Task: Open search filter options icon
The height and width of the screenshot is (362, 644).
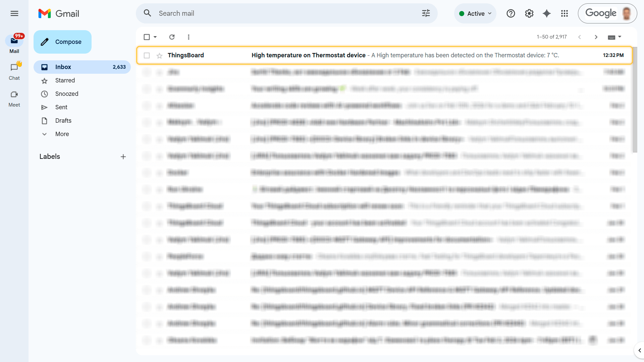Action: click(426, 13)
